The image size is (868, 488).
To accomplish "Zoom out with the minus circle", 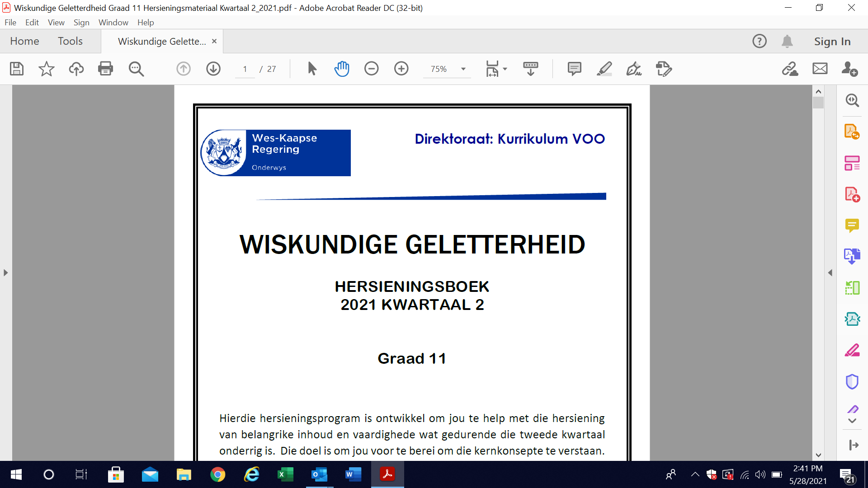I will 372,69.
